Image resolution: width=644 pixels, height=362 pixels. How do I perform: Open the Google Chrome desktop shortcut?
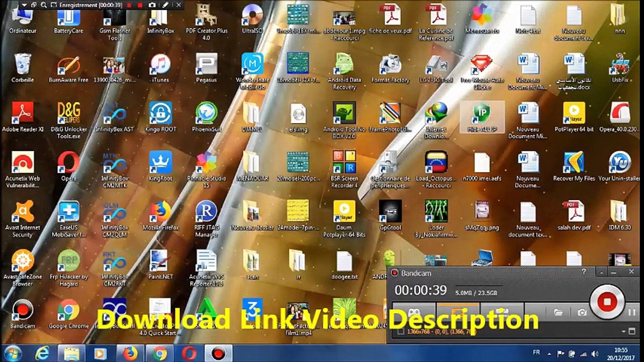click(68, 314)
